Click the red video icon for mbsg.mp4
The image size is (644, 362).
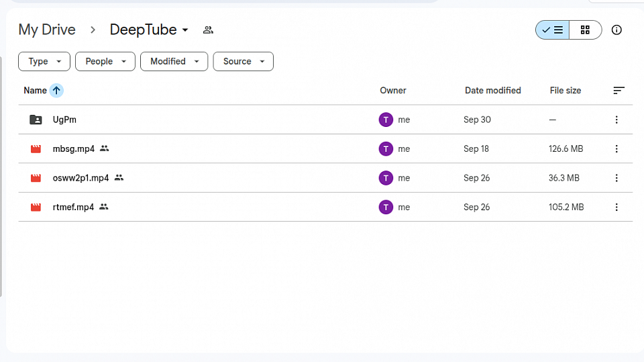tap(36, 149)
